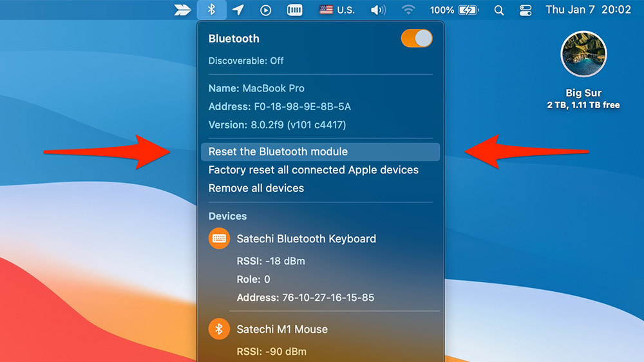Click the Satechi Bluetooth Keyboard orange icon
The image size is (644, 362).
pos(219,239)
